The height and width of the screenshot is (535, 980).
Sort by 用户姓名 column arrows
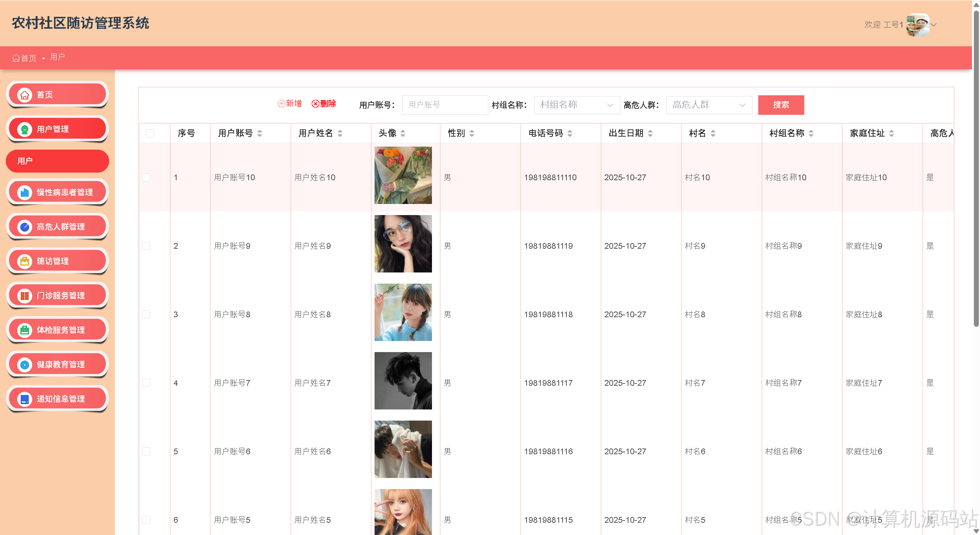click(340, 133)
